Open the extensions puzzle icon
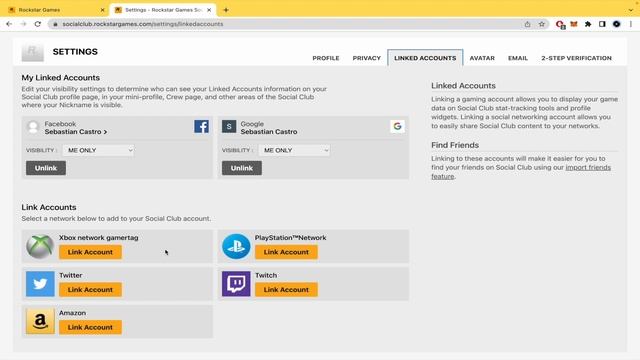 click(x=588, y=24)
